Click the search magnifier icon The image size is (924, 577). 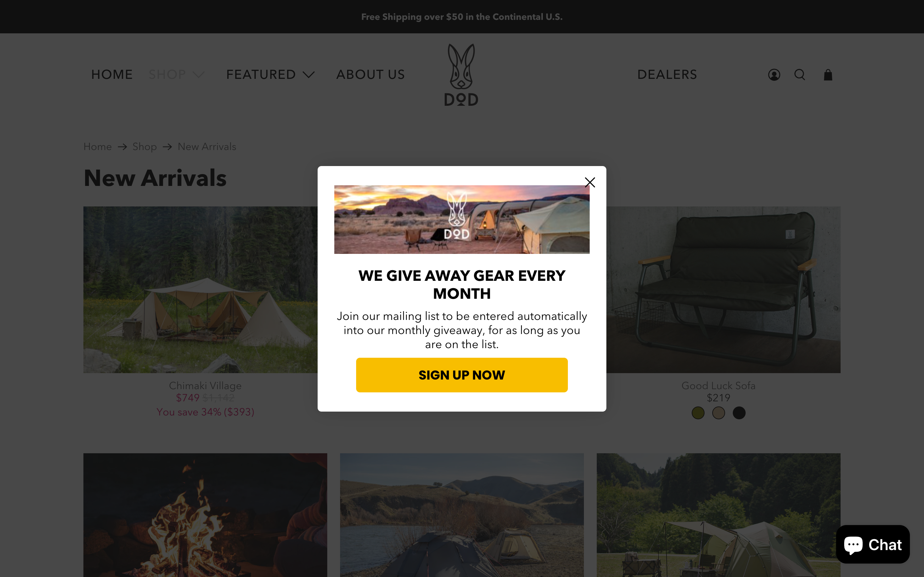[800, 75]
